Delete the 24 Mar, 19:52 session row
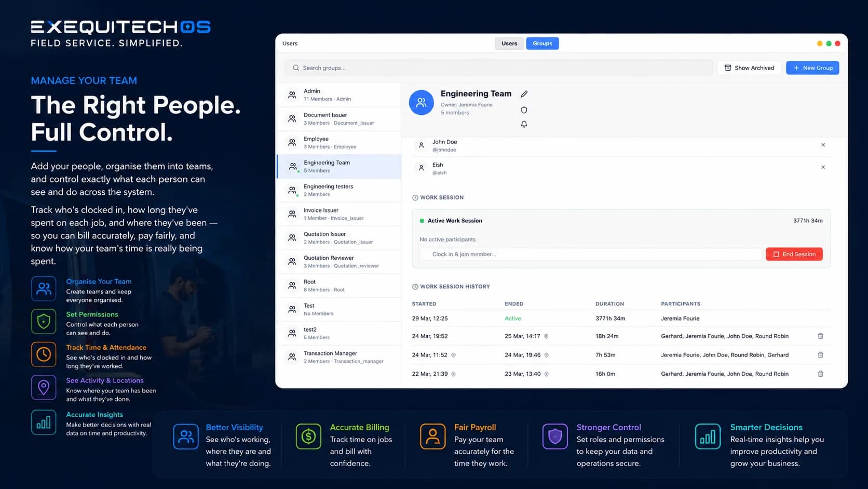Viewport: 868px width, 489px height. [x=821, y=336]
